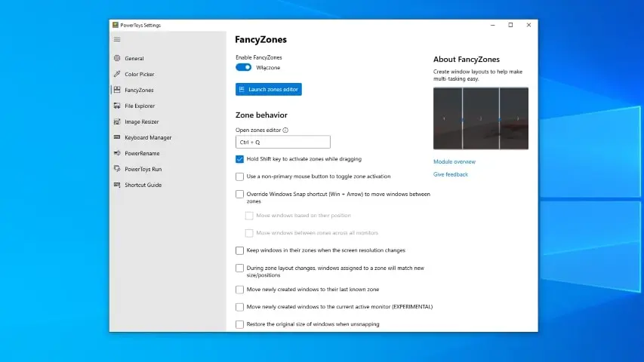Screen dimensions: 644x362
Task: Click the Keyboard Manager icon
Action: click(117, 137)
